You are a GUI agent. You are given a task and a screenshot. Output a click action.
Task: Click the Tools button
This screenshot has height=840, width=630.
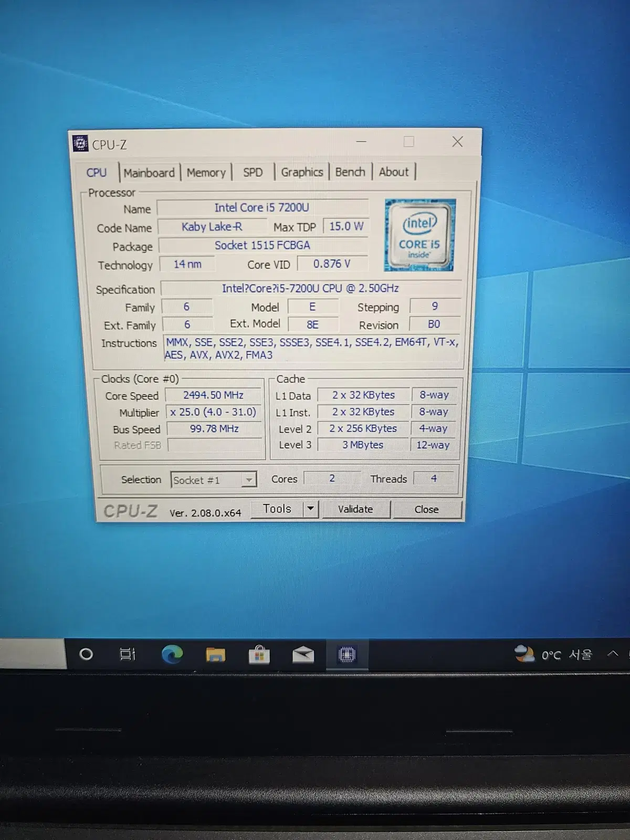(x=277, y=509)
